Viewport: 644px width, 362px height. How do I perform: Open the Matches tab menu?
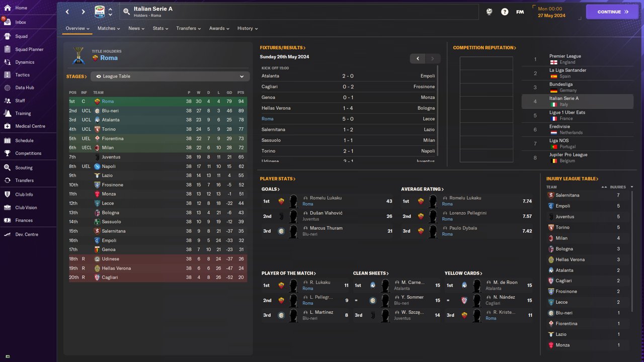109,28
